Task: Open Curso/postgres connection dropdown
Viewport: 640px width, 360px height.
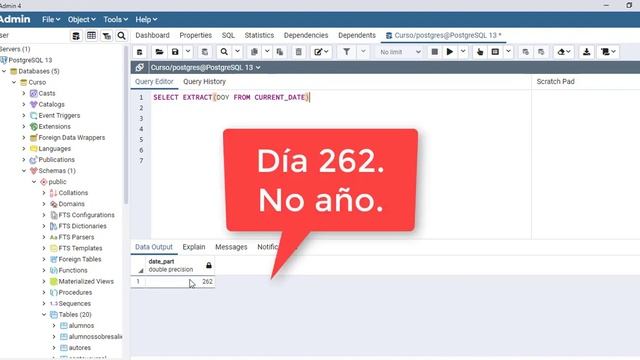Action: point(205,67)
